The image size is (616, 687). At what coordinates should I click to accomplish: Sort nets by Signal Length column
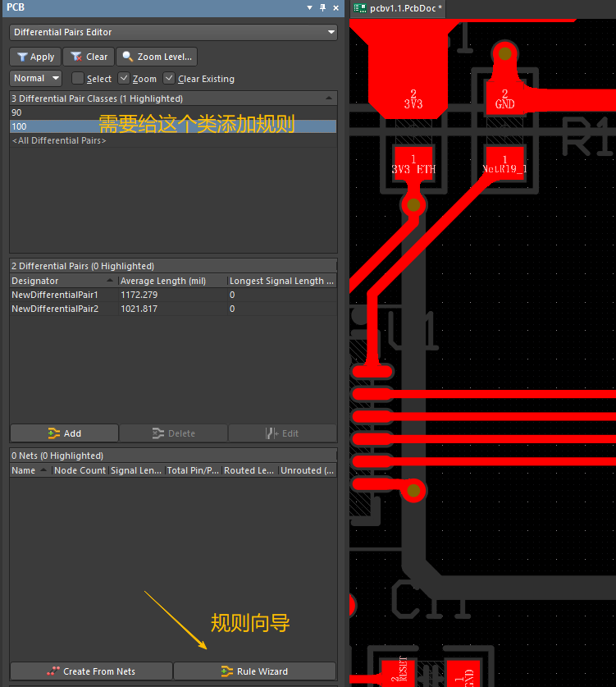click(136, 470)
